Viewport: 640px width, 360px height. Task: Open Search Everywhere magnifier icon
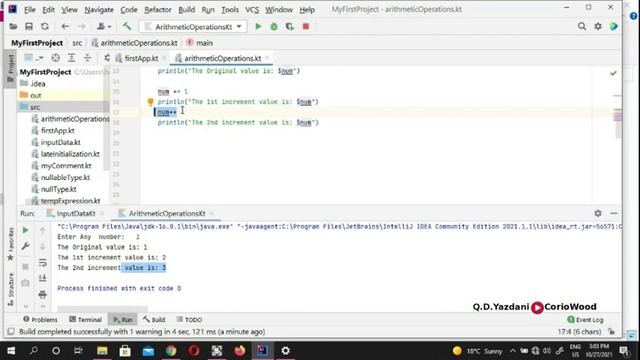click(x=582, y=27)
